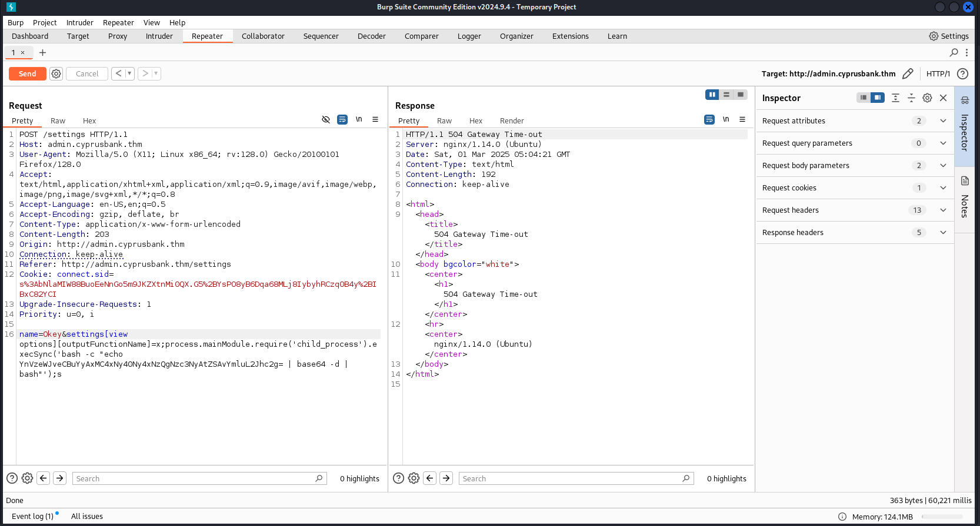Expand Request body parameters section
Screen dimensions: 980x526
pyautogui.click(x=855, y=165)
